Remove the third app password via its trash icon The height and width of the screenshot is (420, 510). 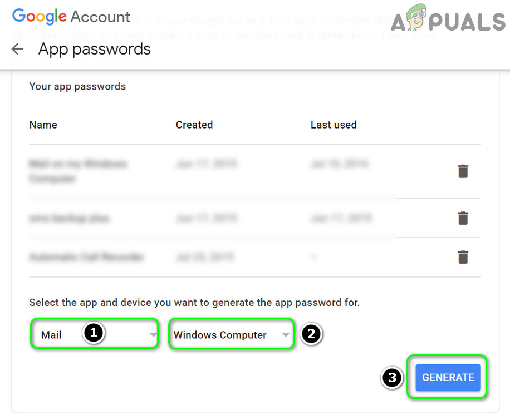463,257
